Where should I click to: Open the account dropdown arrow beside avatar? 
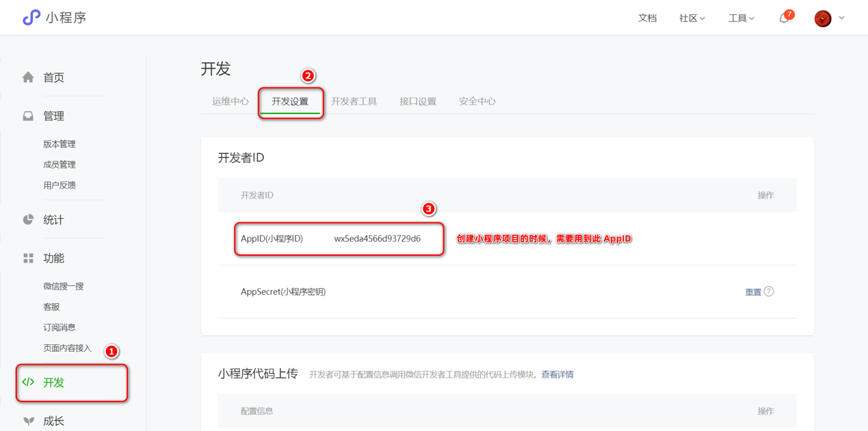(841, 18)
